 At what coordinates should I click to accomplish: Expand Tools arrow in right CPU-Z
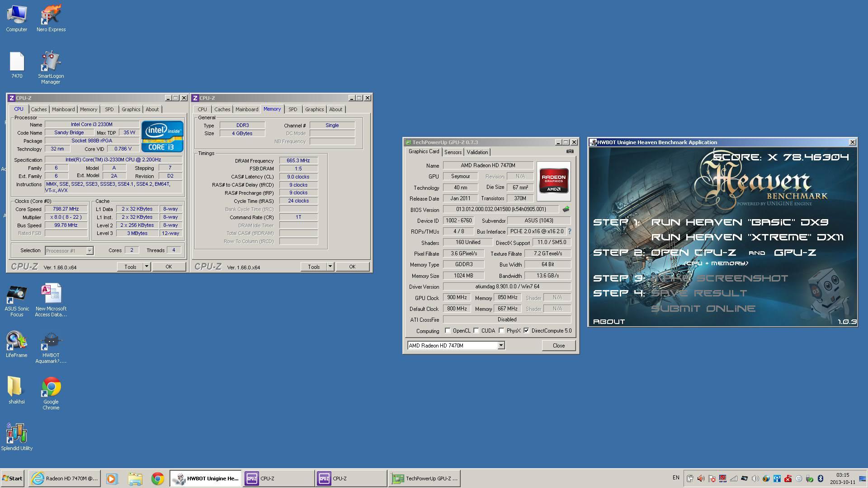point(330,267)
